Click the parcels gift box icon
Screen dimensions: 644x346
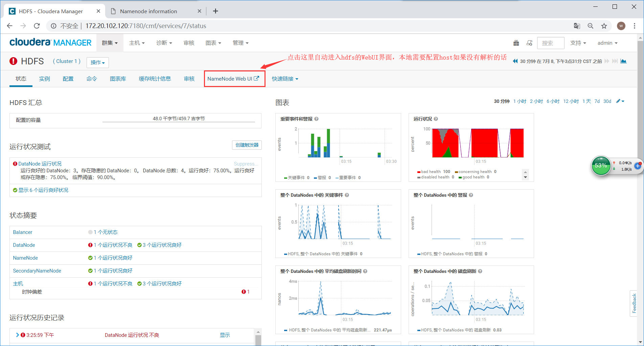(x=516, y=43)
